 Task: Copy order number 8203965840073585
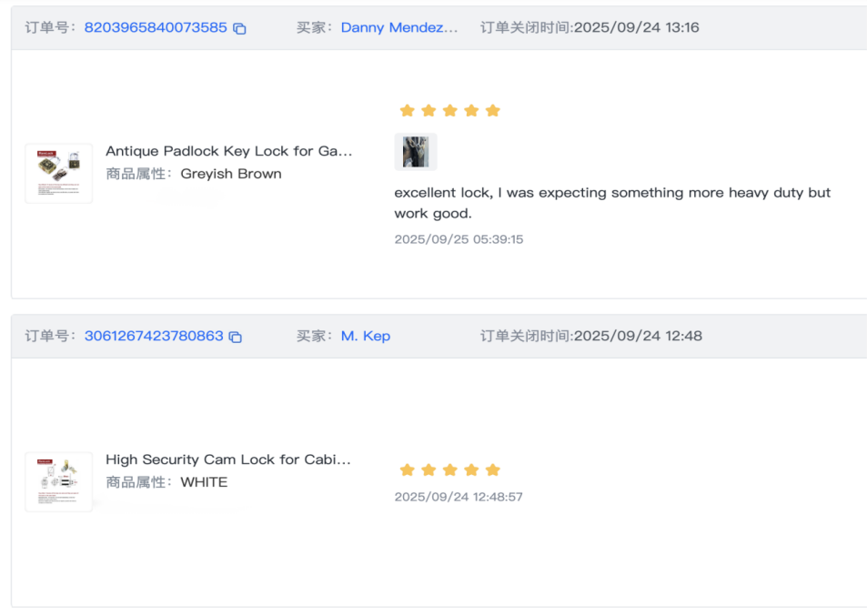240,28
